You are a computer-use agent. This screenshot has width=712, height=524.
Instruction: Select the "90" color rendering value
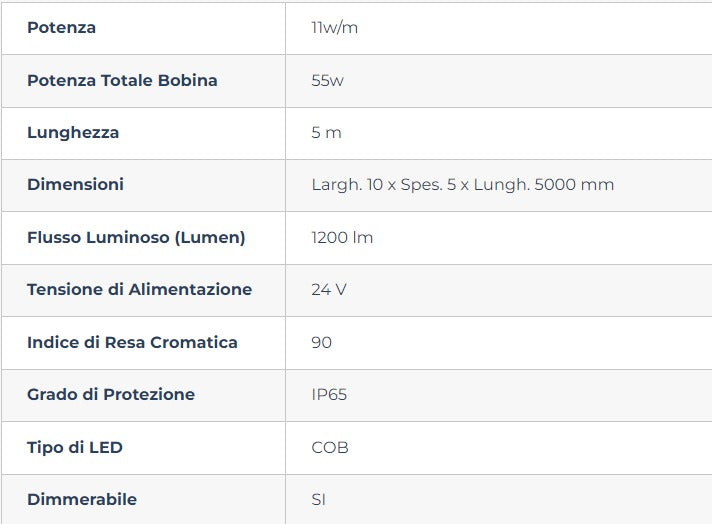(x=321, y=343)
